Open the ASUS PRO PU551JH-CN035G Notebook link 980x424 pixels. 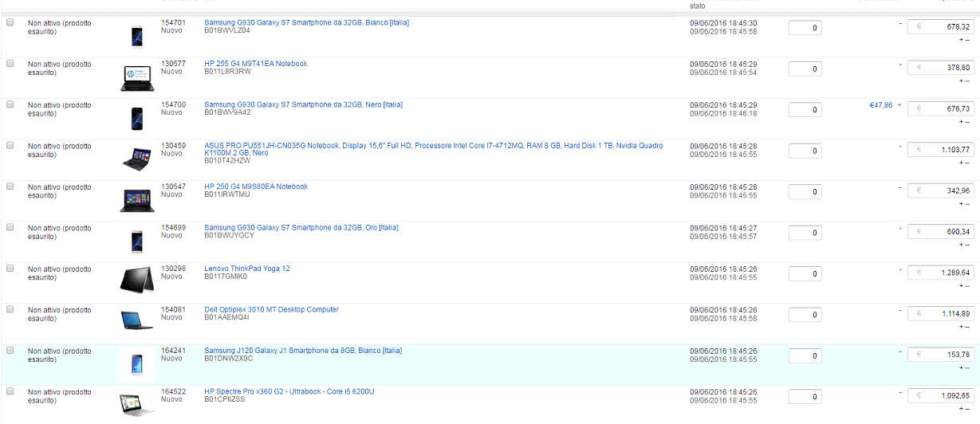click(x=434, y=149)
